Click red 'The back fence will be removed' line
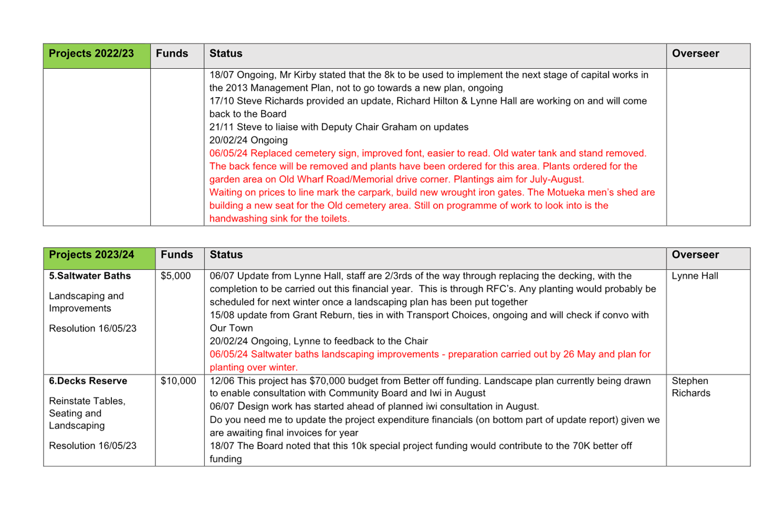Image resolution: width=775 pixels, height=532 pixels. pos(423,166)
